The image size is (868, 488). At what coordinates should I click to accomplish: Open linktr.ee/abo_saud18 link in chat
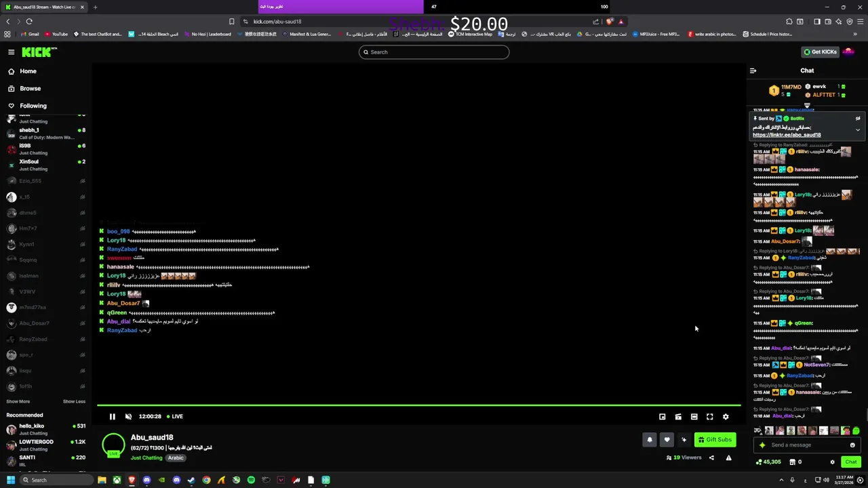(x=787, y=135)
